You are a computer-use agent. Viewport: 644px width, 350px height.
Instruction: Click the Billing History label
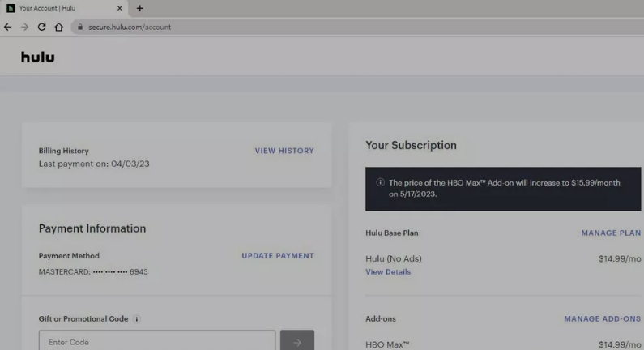click(x=64, y=151)
